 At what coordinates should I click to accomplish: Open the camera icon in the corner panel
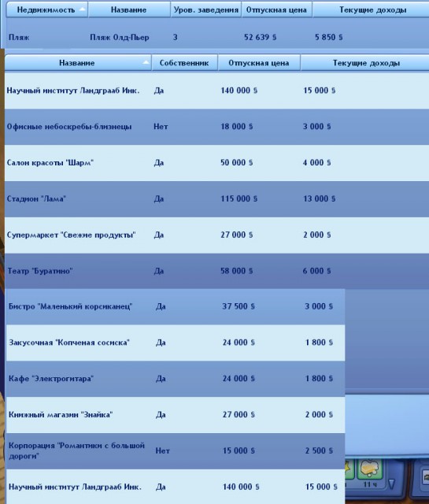click(x=426, y=476)
